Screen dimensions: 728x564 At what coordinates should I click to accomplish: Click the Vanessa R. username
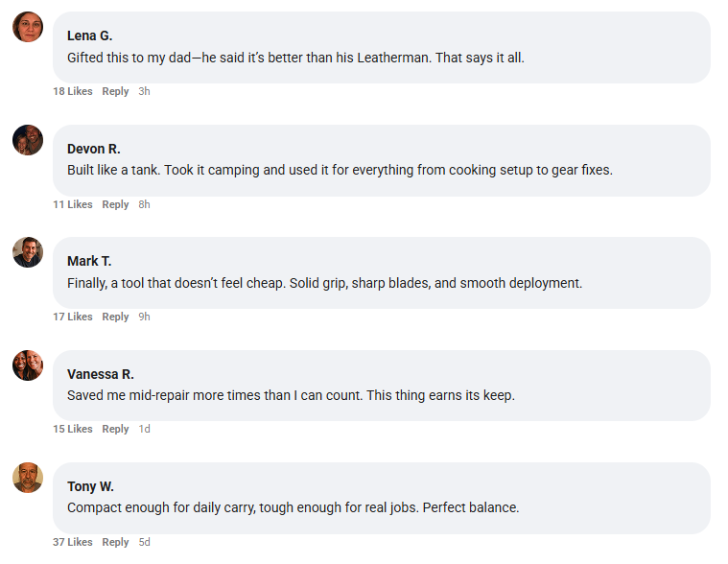coord(100,374)
